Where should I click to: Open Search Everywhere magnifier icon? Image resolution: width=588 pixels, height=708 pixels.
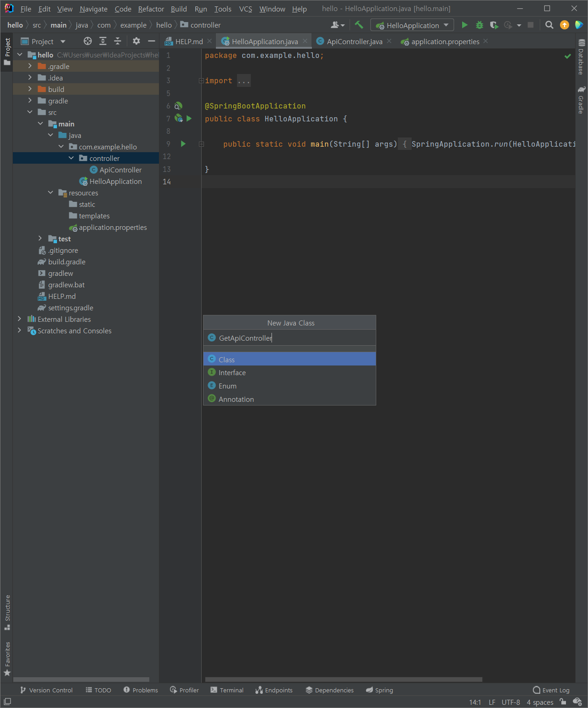(x=549, y=25)
